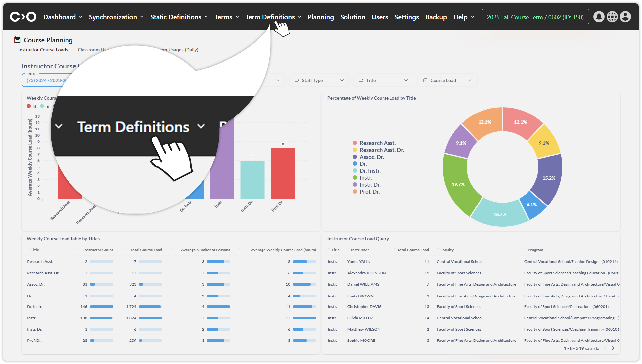Click sort icon on Faculty column
Screen dimensions: 642x364
click(438, 249)
